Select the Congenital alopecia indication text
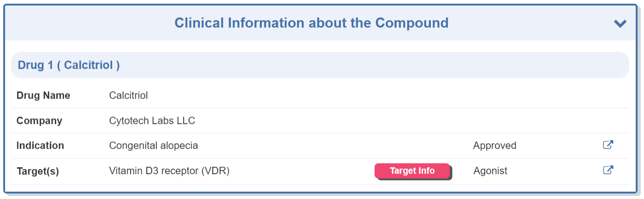Viewport: 644px width, 199px height. (154, 146)
